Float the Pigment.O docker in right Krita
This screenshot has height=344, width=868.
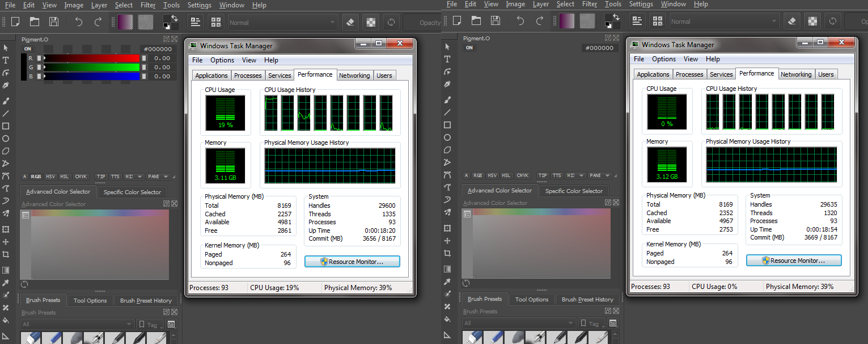pos(608,38)
